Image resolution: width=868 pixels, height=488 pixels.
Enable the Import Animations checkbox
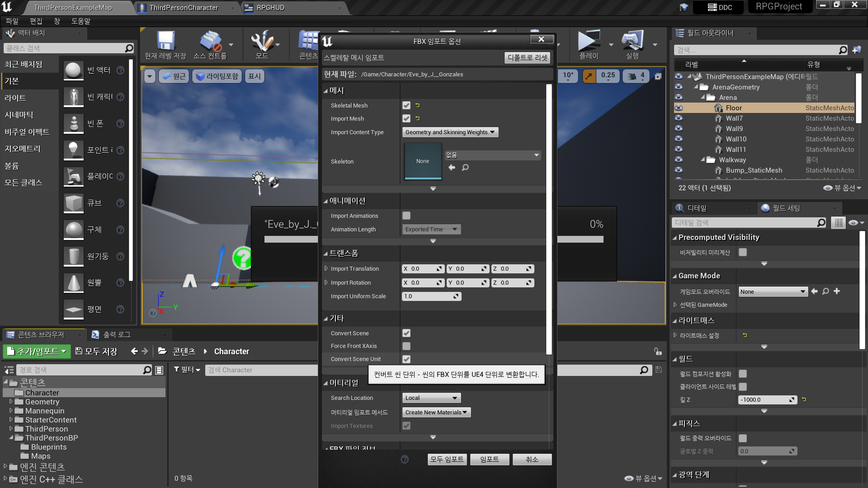[x=406, y=216]
